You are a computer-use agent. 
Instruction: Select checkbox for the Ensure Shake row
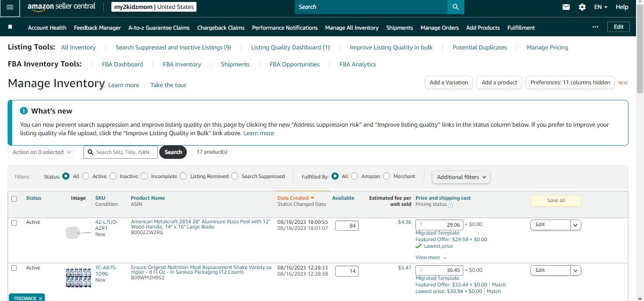pyautogui.click(x=14, y=268)
